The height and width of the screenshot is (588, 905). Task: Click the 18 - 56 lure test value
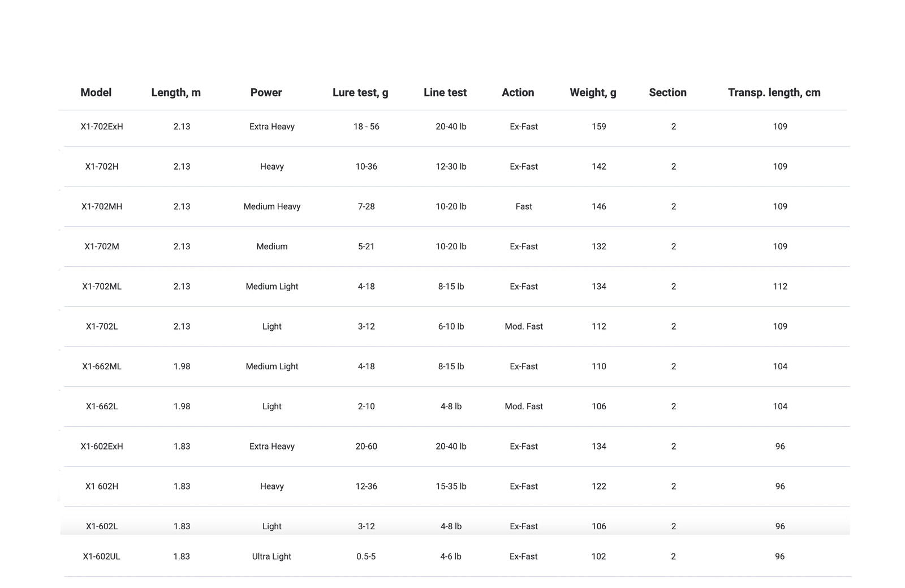click(x=367, y=127)
